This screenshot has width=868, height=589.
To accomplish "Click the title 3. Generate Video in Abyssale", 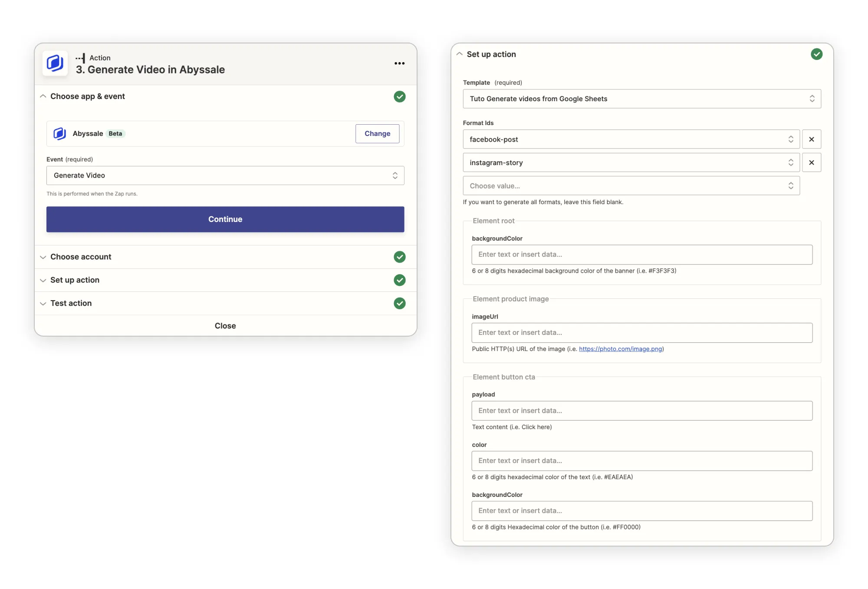I will tap(150, 69).
